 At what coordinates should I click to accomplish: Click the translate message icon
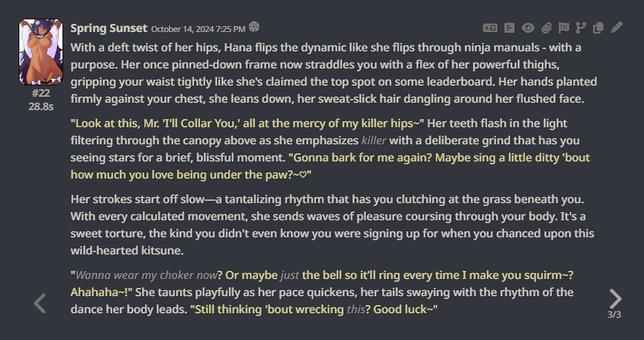tap(489, 28)
